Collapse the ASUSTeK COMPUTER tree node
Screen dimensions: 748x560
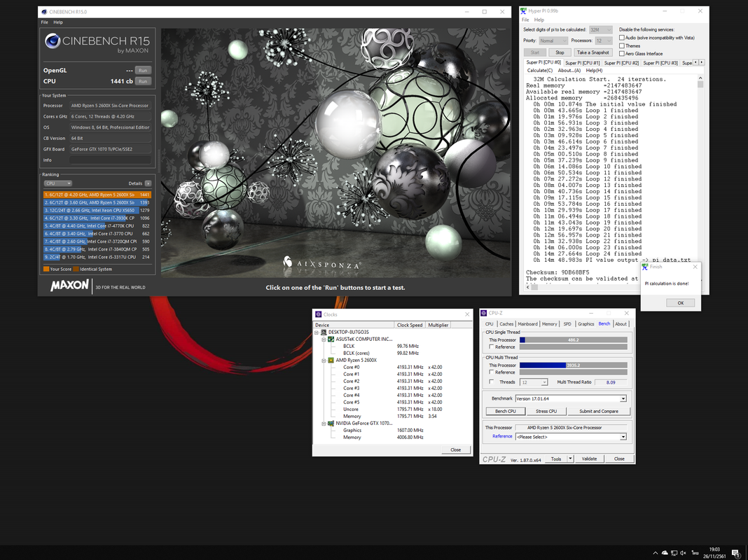coord(324,339)
